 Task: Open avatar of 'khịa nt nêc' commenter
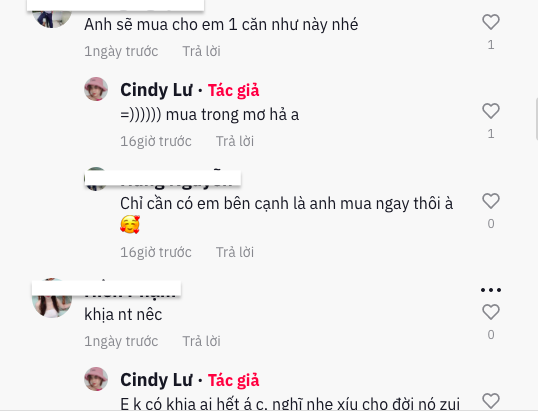(52, 302)
